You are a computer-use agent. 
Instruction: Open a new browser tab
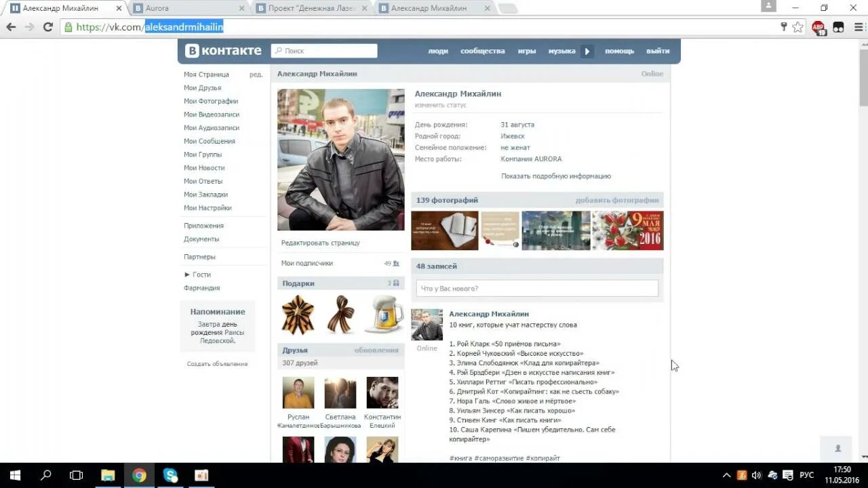tap(507, 8)
